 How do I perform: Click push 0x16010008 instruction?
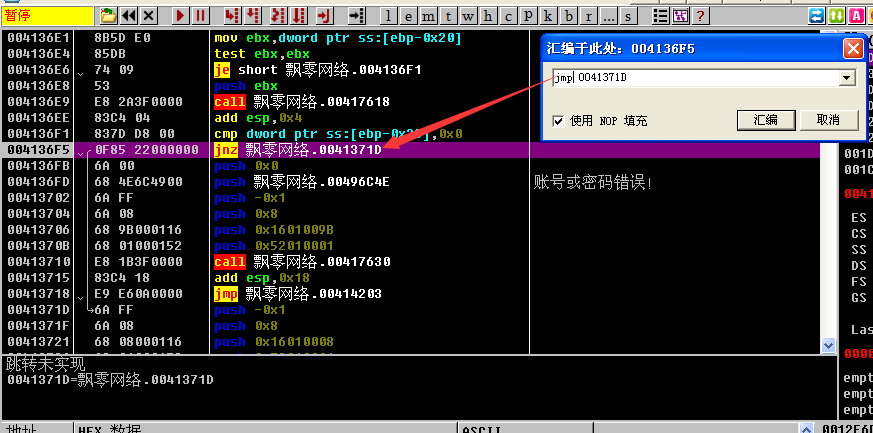point(274,342)
